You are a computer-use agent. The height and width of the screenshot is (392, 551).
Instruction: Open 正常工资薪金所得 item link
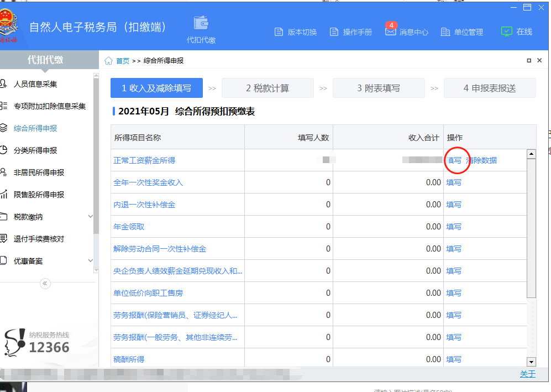pos(144,160)
